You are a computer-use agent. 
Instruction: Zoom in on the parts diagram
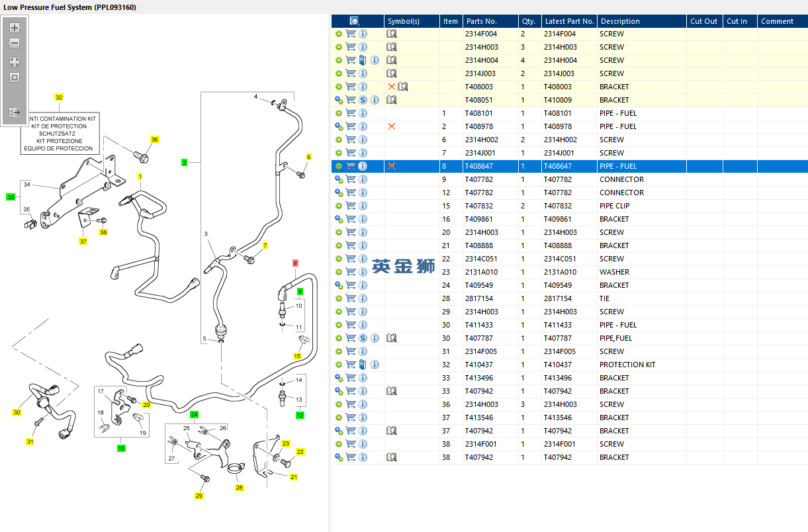(x=15, y=28)
